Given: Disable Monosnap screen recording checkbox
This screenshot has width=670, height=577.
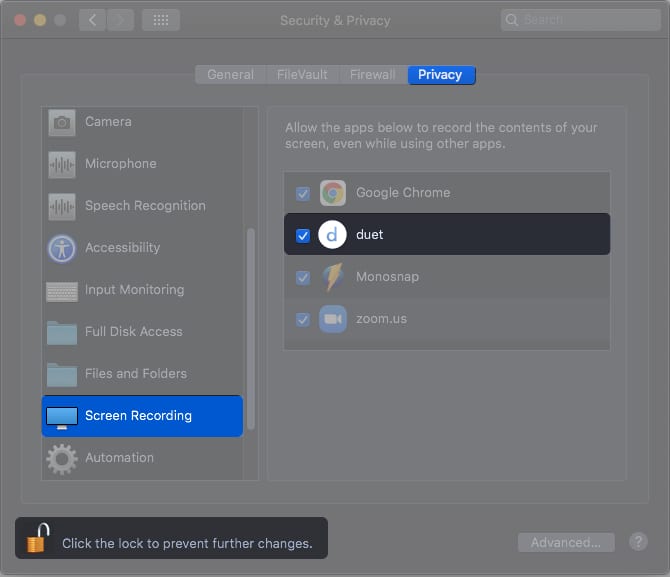Looking at the screenshot, I should click(303, 278).
